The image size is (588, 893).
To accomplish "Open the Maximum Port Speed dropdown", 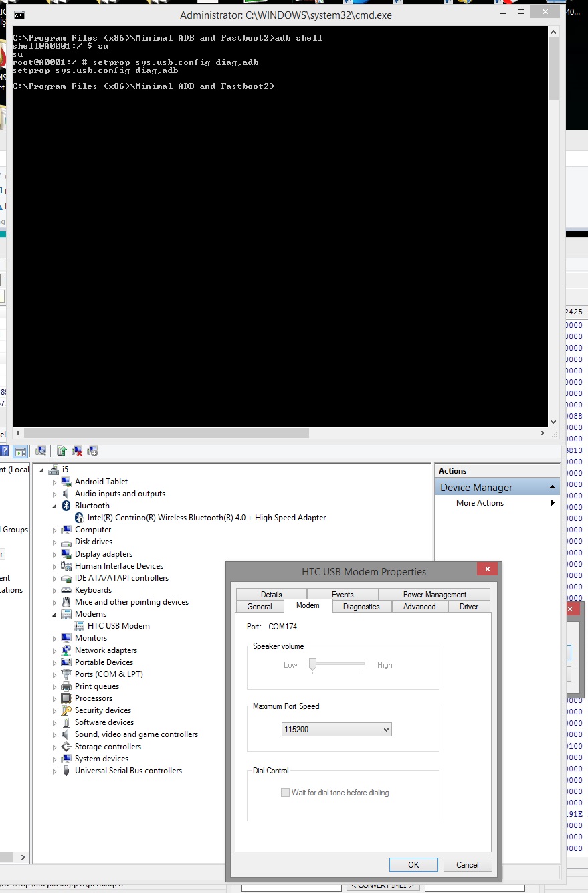I will coord(336,729).
